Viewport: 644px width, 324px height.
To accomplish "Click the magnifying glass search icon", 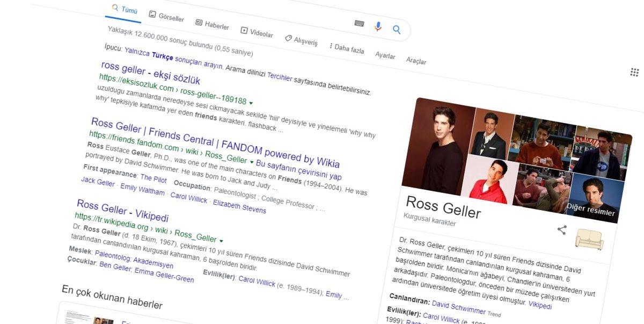I will [x=397, y=30].
